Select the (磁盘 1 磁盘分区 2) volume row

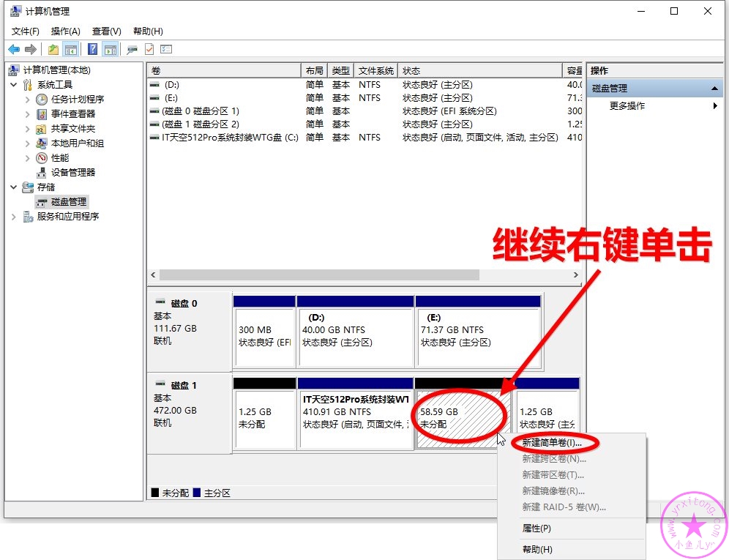[x=365, y=124]
